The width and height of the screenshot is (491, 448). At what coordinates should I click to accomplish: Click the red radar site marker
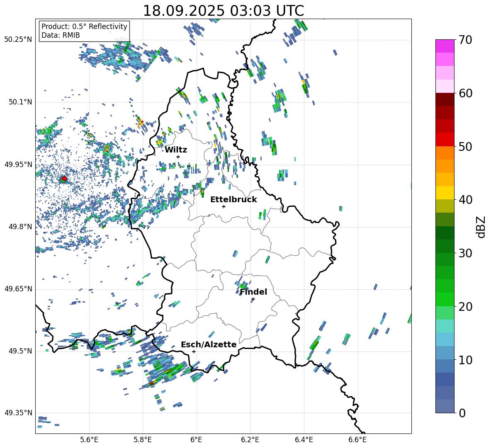point(64,179)
